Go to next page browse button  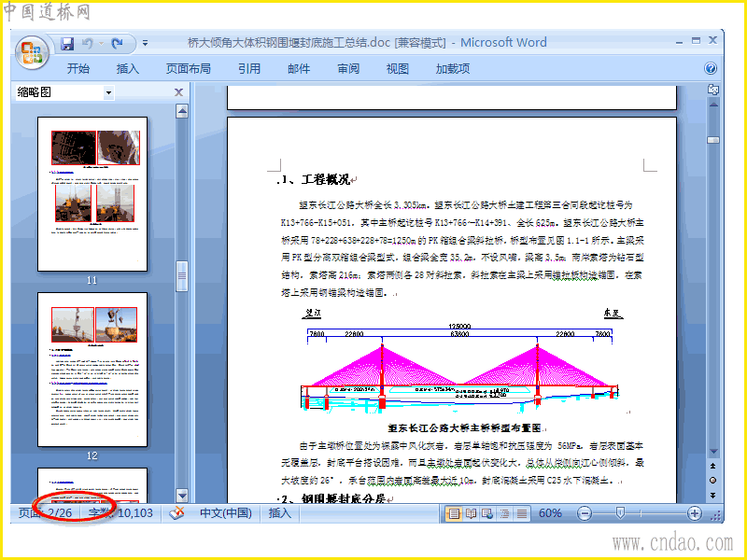713,495
